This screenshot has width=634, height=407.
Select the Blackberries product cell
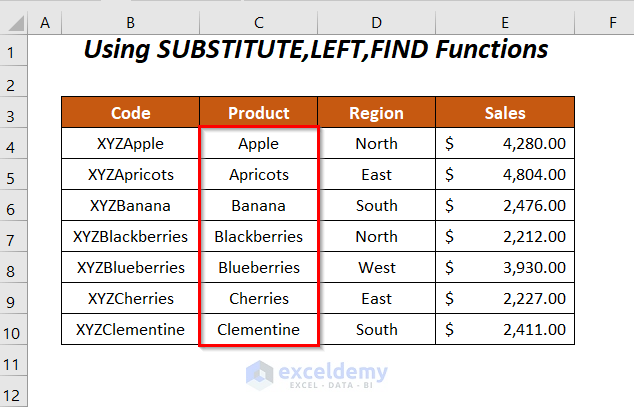258,237
